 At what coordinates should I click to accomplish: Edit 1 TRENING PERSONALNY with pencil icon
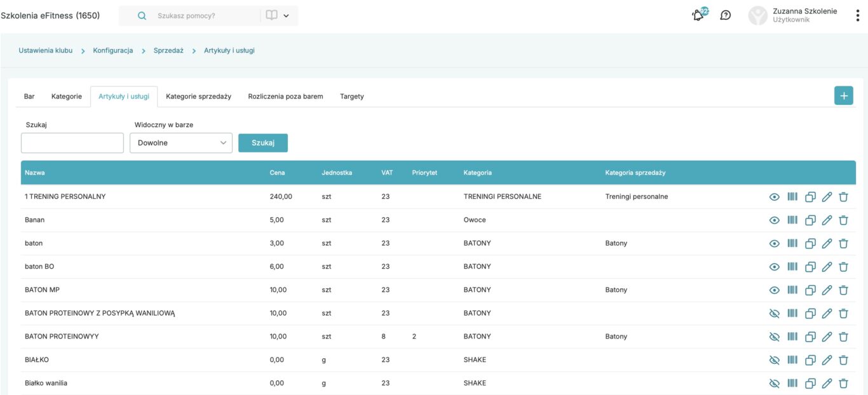[827, 197]
